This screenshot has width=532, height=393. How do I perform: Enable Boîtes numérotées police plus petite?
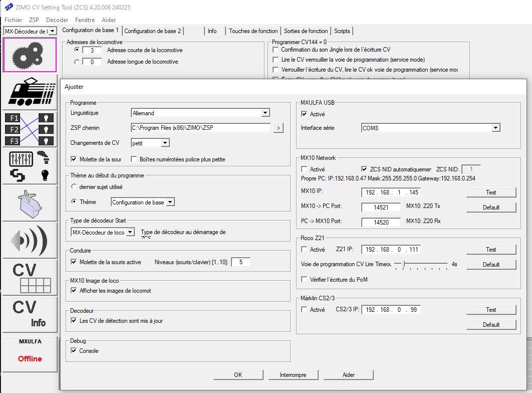pyautogui.click(x=134, y=159)
